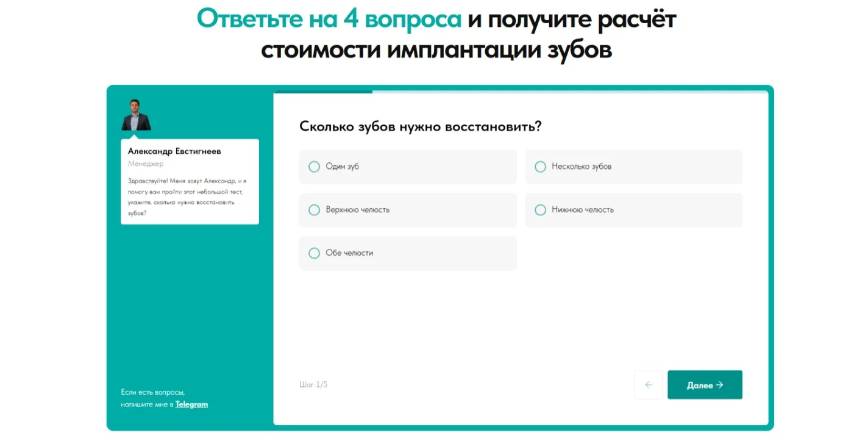Image resolution: width=868 pixels, height=446 pixels.
Task: Click the question "Сколько зубов нужно восстановить?"
Action: [x=421, y=126]
